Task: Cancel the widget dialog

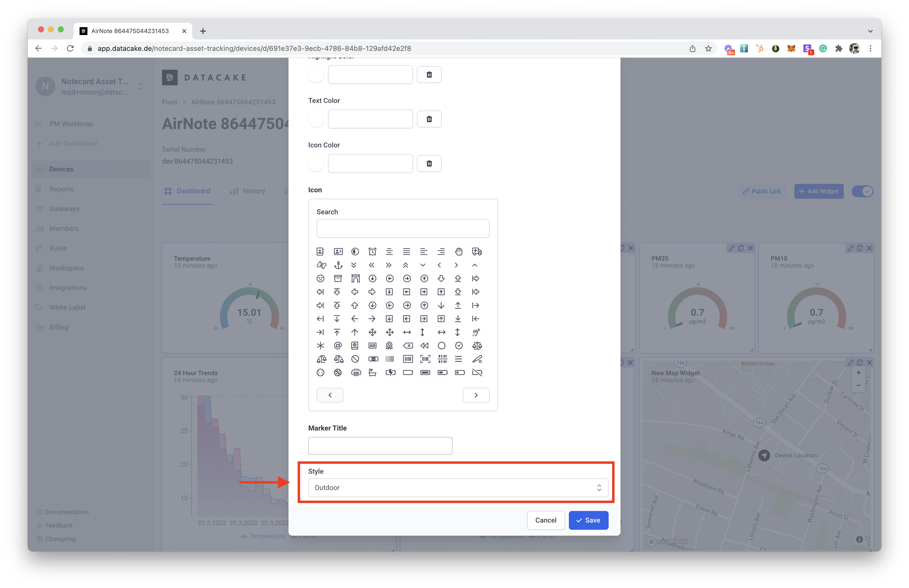Action: 545,520
